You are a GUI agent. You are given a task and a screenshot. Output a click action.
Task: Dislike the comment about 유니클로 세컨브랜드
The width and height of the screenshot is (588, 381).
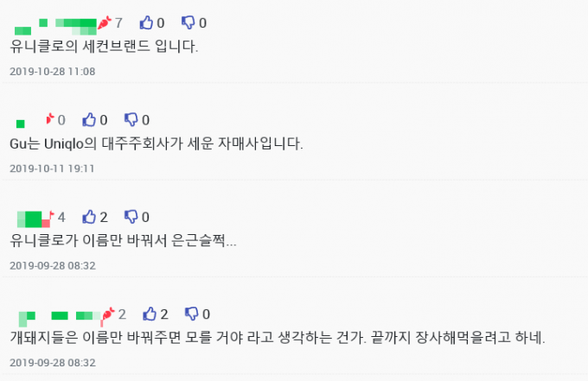pos(189,22)
